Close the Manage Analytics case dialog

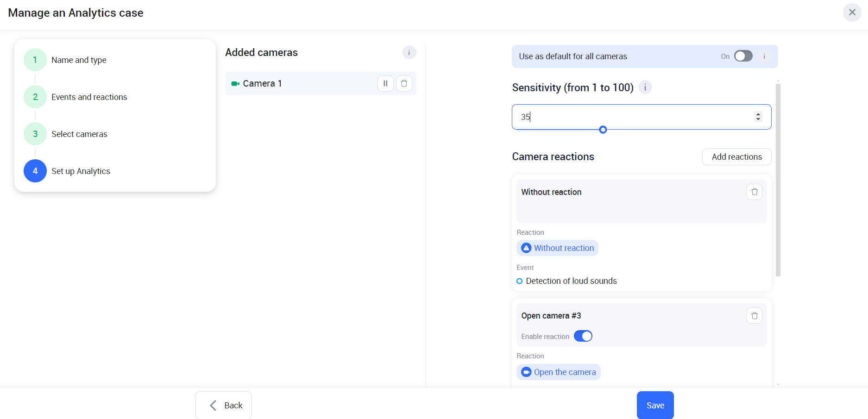coord(852,13)
